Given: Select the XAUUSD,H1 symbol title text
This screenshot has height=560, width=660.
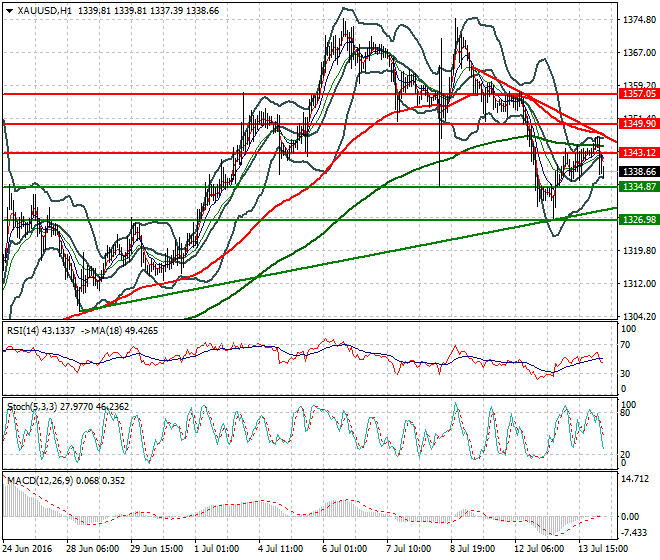Looking at the screenshot, I should (45, 11).
